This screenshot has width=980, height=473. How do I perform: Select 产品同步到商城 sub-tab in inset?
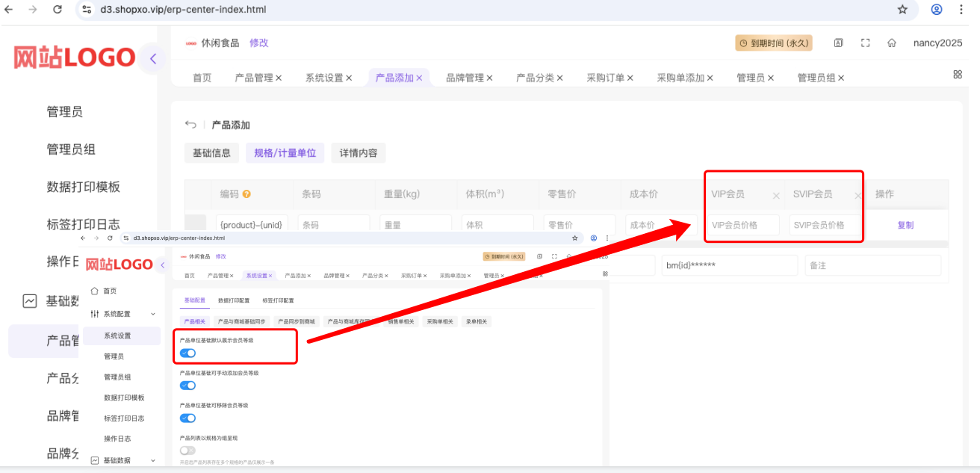[297, 321]
